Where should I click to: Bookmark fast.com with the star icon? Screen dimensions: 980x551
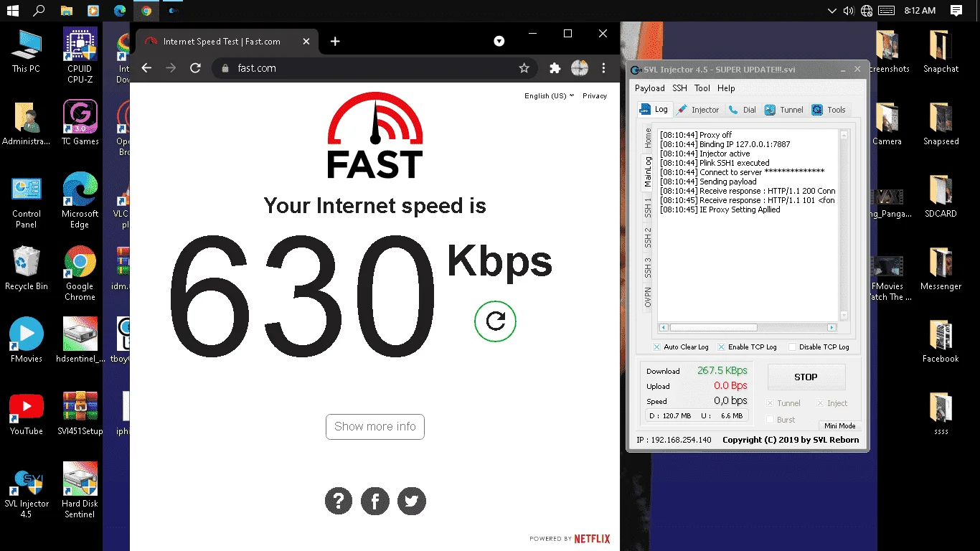[524, 68]
